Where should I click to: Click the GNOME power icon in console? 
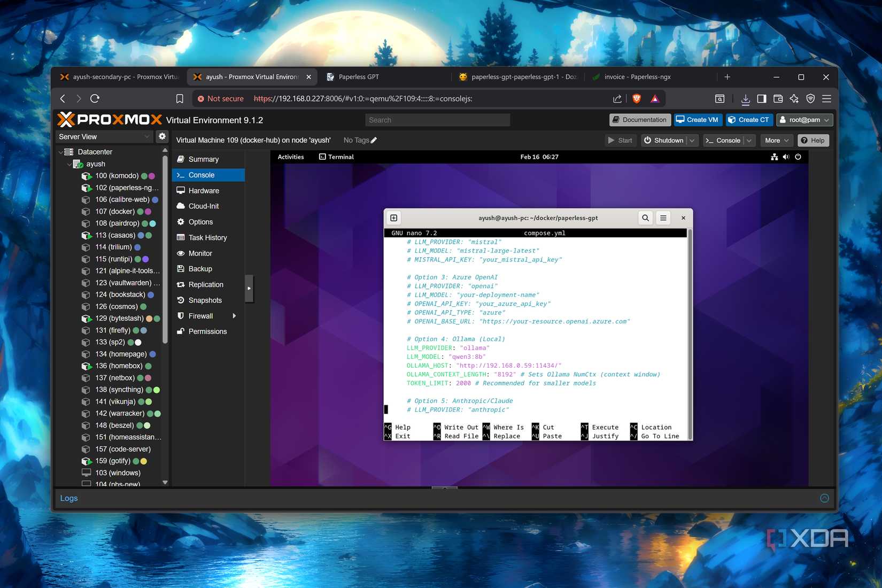(x=798, y=157)
